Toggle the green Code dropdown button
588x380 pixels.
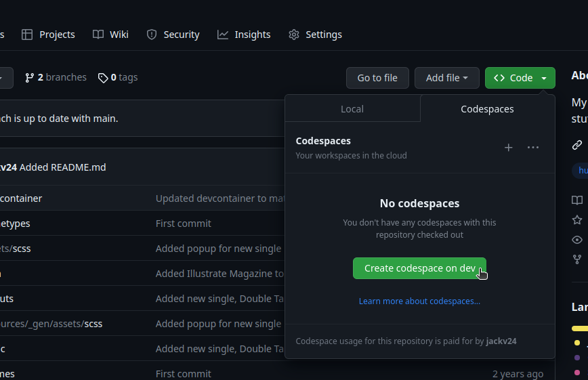tap(520, 78)
